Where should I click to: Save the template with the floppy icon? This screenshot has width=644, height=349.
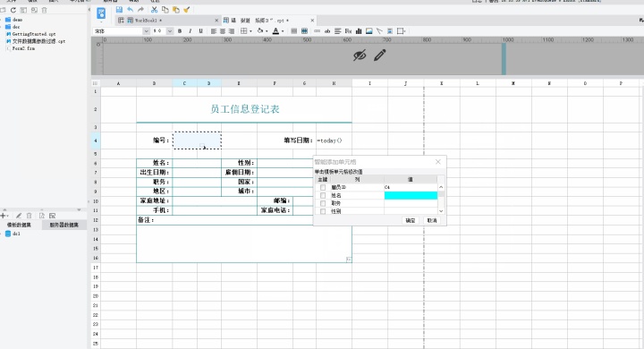pyautogui.click(x=119, y=10)
